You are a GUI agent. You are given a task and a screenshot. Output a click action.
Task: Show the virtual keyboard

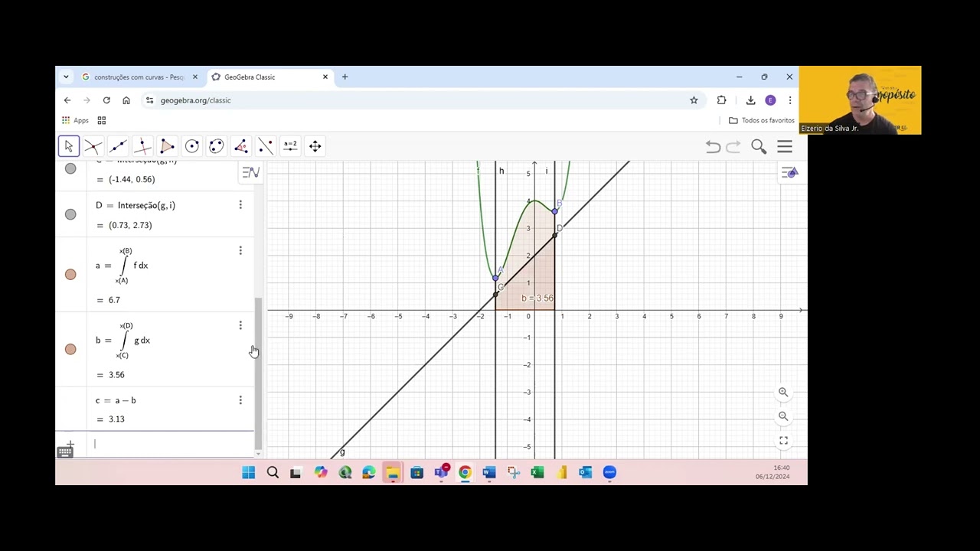65,452
